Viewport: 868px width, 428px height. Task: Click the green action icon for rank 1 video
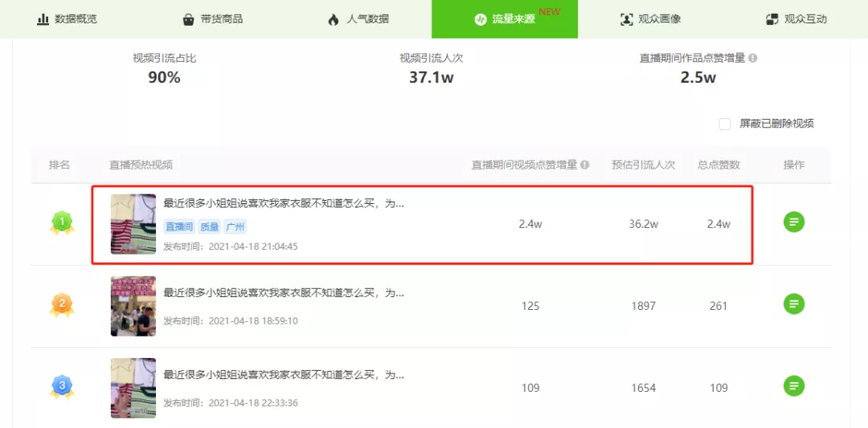(x=794, y=222)
